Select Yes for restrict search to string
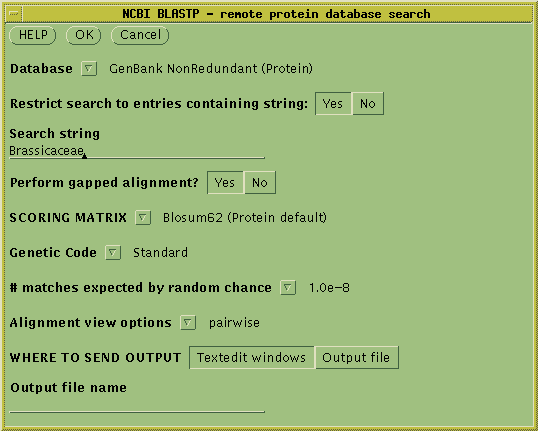 pyautogui.click(x=333, y=104)
